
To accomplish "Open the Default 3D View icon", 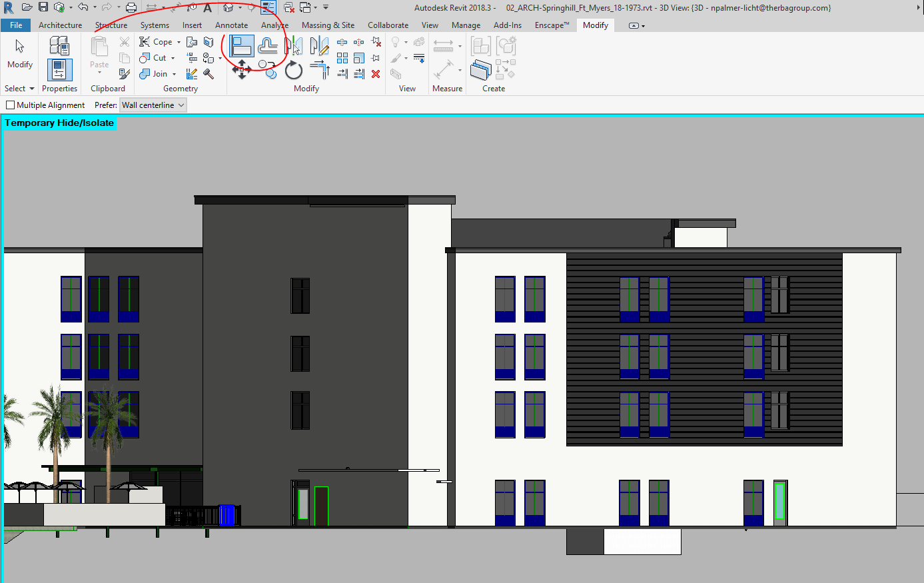I will [229, 7].
